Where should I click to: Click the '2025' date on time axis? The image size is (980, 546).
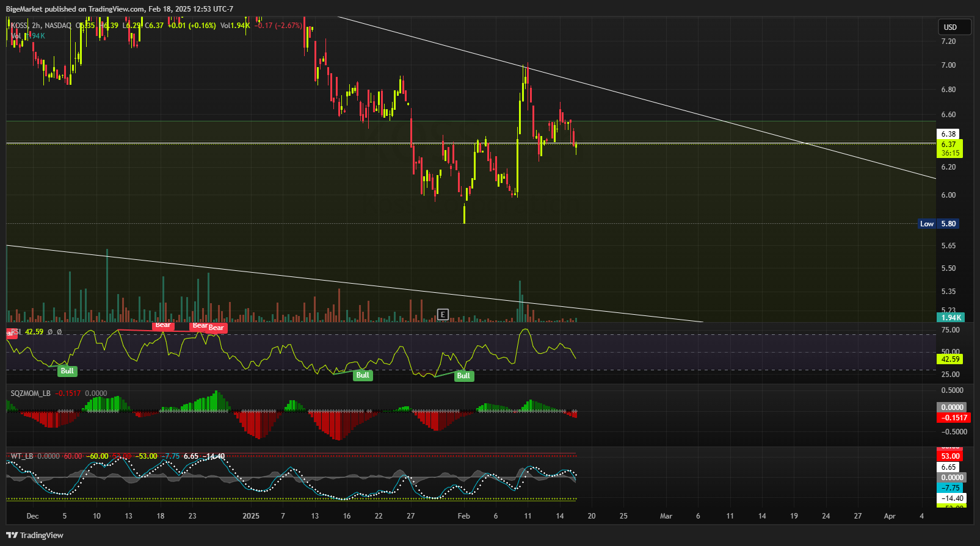pyautogui.click(x=251, y=516)
